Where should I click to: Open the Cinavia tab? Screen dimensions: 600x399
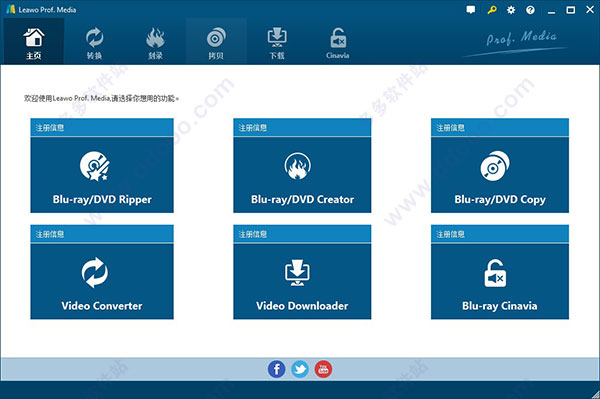click(x=338, y=41)
